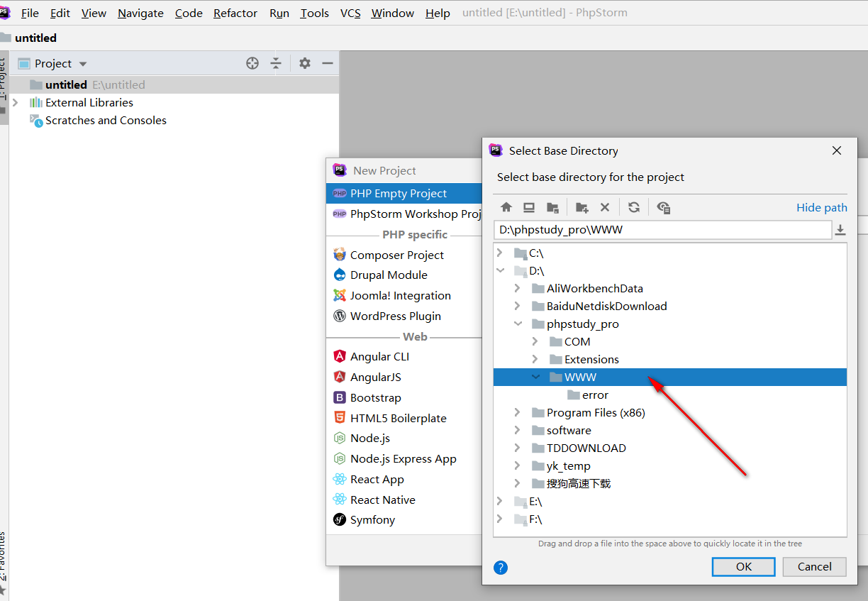Collapse the D:\ drive node
This screenshot has height=601, width=868.
tap(500, 270)
